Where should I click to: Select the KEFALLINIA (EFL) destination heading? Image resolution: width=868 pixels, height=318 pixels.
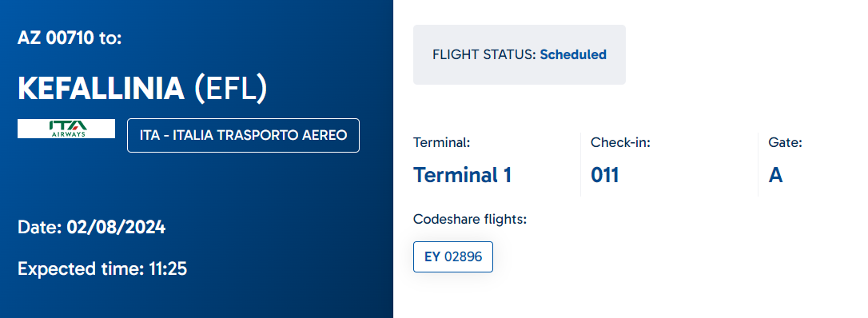pos(142,89)
